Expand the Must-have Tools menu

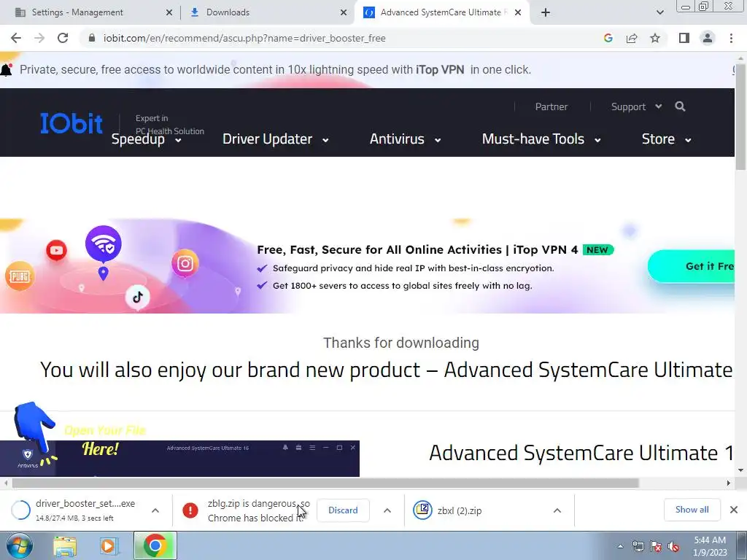coord(541,139)
